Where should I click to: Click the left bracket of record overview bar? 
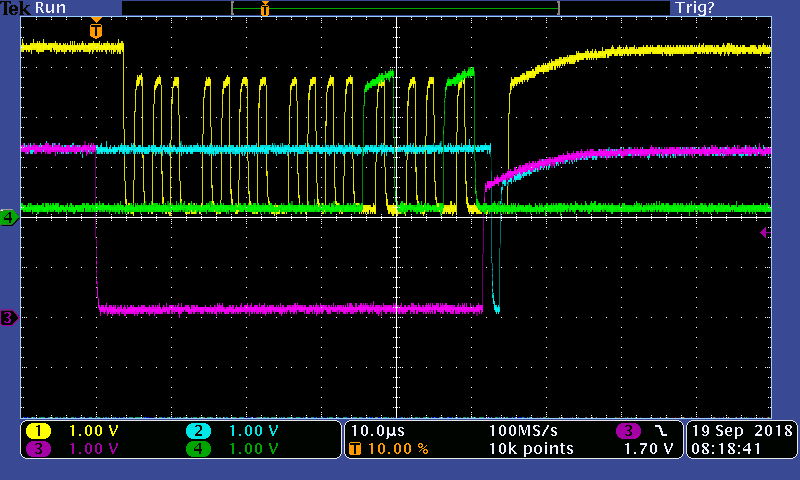click(233, 8)
